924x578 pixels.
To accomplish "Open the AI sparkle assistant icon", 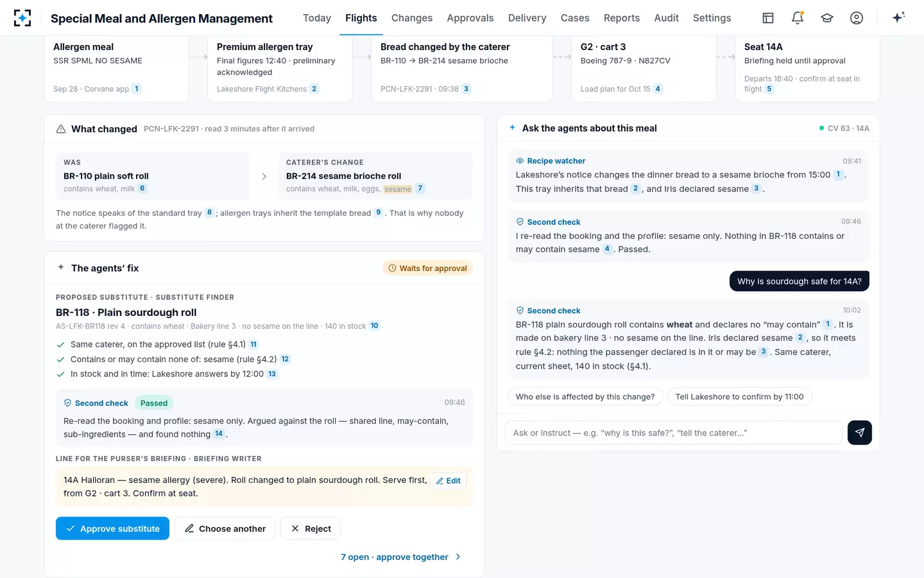I will (898, 17).
